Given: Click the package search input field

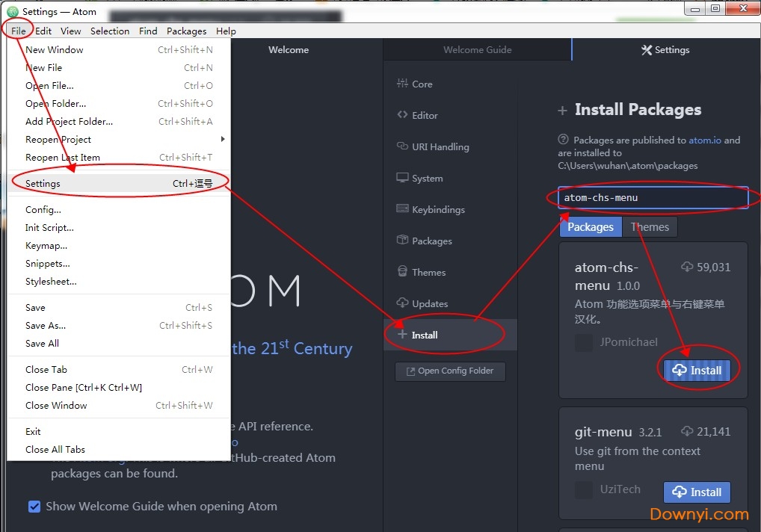Looking at the screenshot, I should point(653,198).
